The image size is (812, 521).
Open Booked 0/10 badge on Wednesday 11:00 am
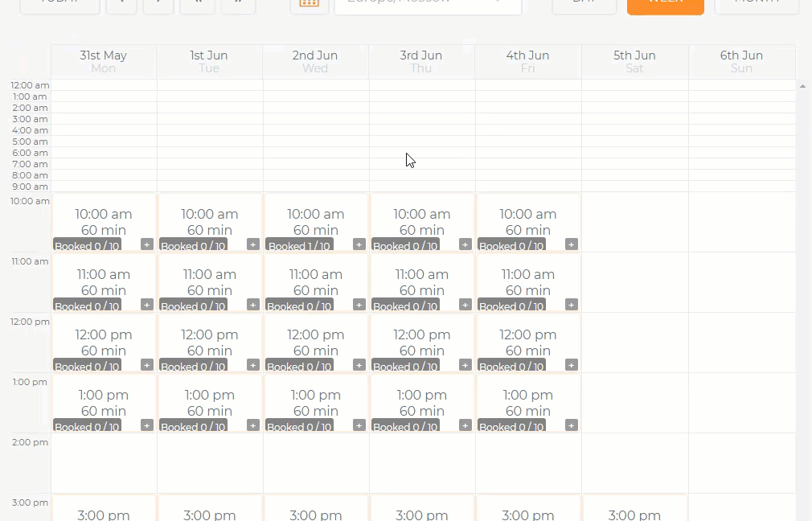point(299,306)
